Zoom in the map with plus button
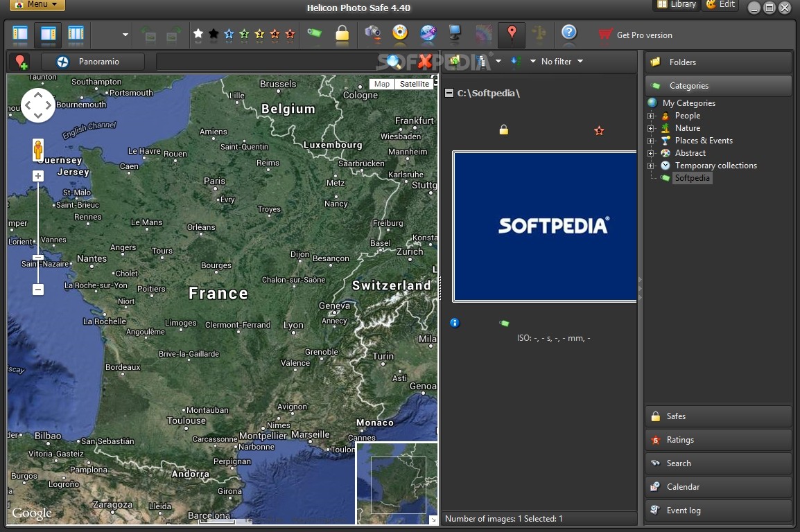 [37, 176]
